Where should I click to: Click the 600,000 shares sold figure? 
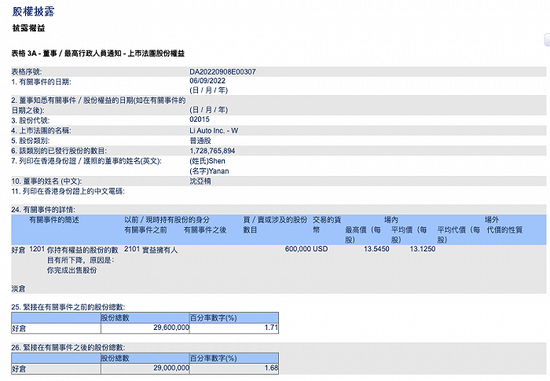coord(298,249)
